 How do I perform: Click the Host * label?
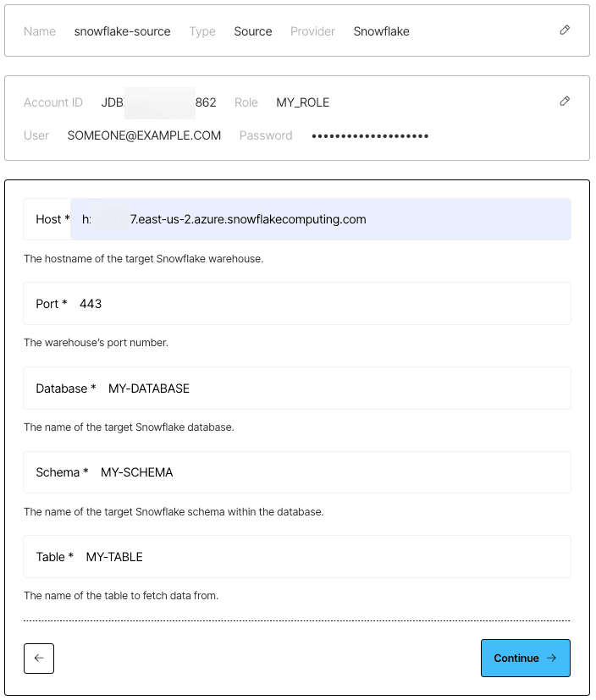point(52,219)
